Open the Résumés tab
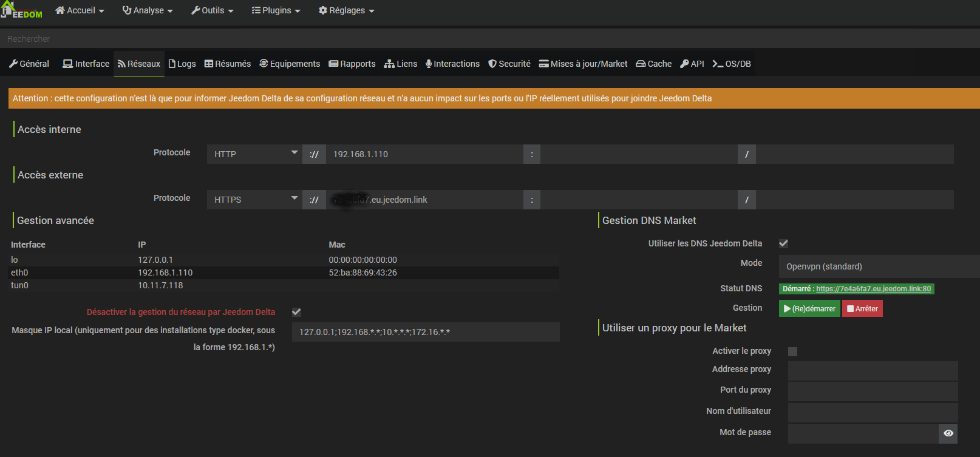This screenshot has width=980, height=457. (x=228, y=64)
